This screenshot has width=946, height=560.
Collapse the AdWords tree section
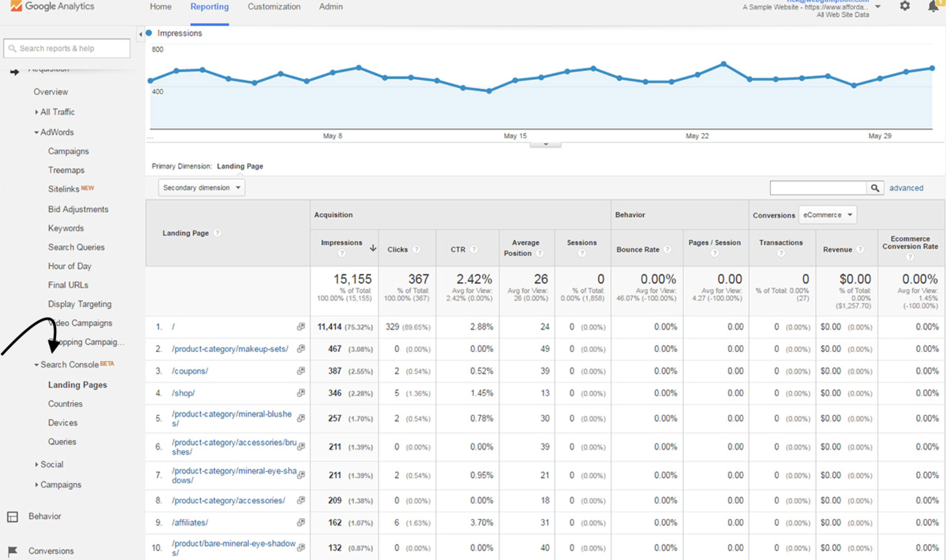[x=36, y=133]
